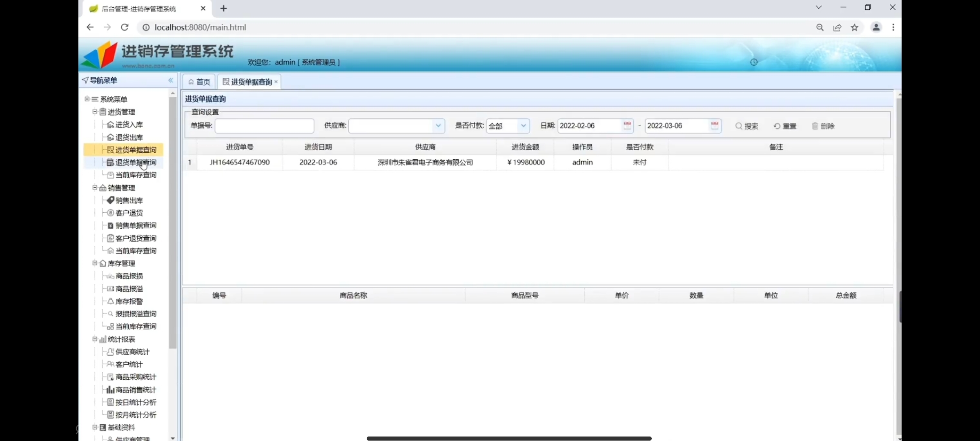Collapse the 基础资料 tree node
This screenshot has width=980, height=441.
(95, 427)
